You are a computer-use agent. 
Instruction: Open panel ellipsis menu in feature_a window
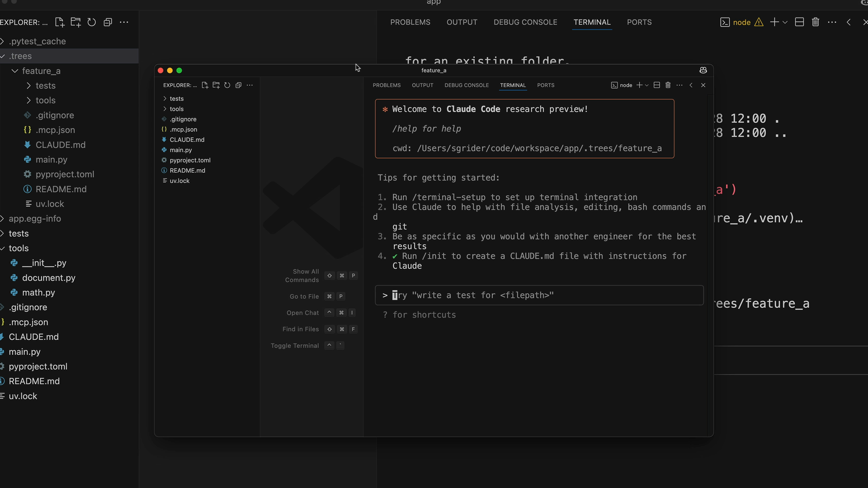[679, 85]
